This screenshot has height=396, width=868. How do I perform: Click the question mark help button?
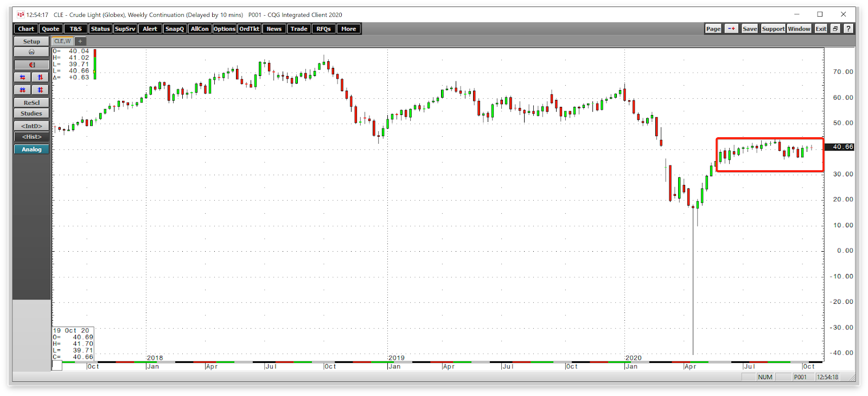click(x=848, y=29)
